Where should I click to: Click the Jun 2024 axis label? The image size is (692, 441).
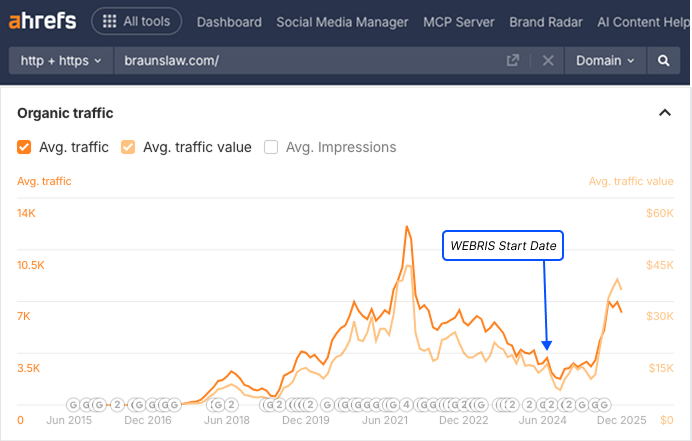click(x=542, y=420)
